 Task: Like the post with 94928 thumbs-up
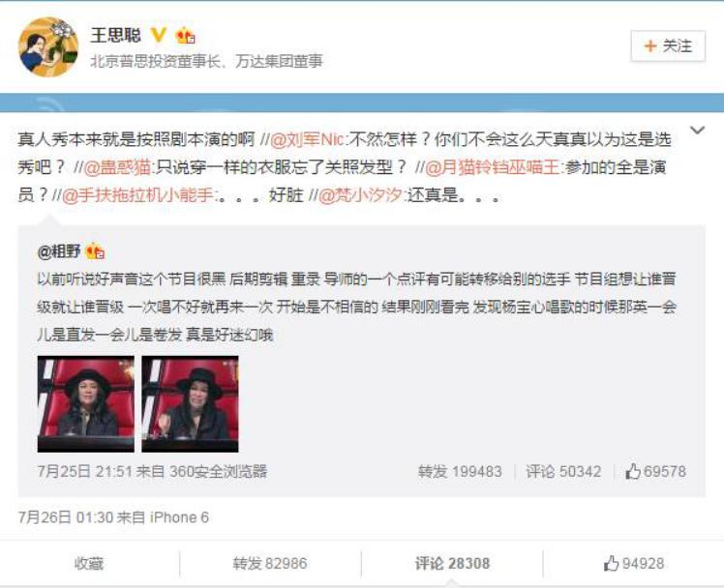click(633, 563)
